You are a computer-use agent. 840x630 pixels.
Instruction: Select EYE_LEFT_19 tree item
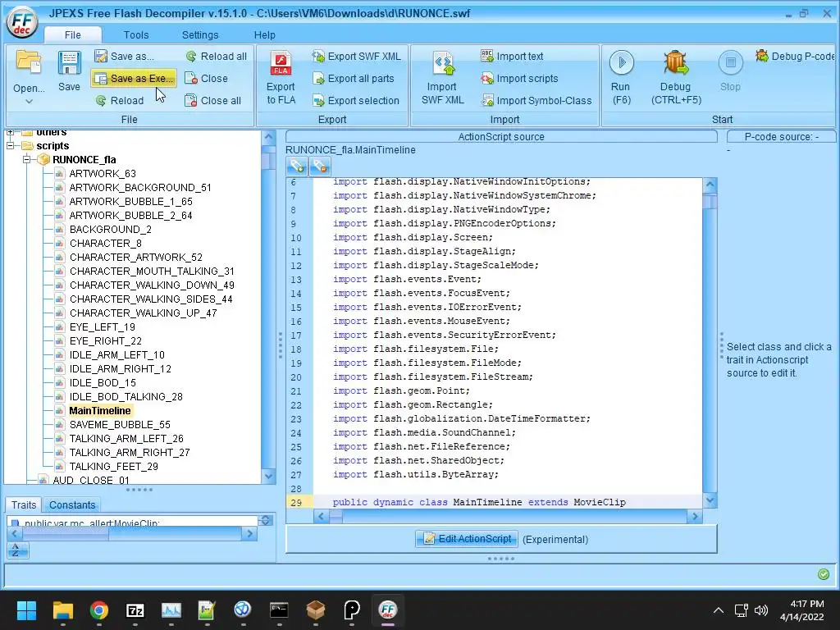pos(102,326)
